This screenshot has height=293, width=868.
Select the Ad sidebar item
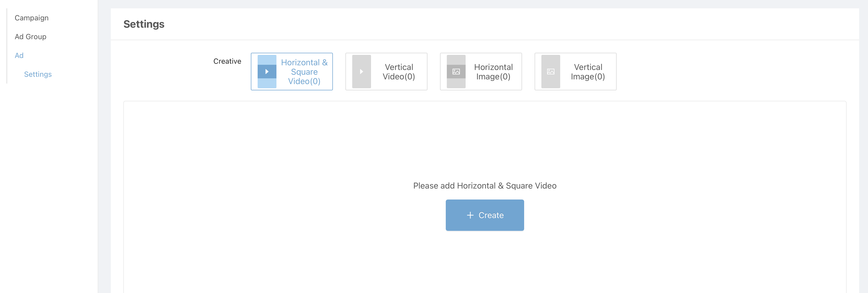pyautogui.click(x=19, y=56)
